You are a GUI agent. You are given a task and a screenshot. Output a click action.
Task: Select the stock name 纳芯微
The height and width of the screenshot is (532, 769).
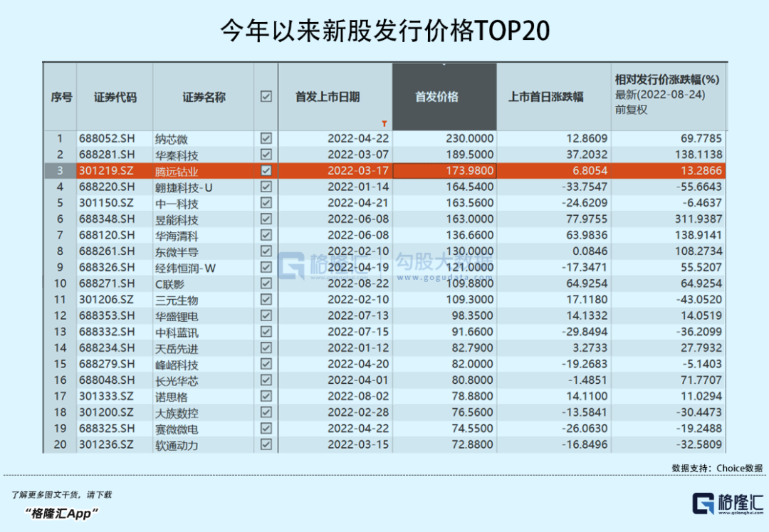pyautogui.click(x=171, y=140)
